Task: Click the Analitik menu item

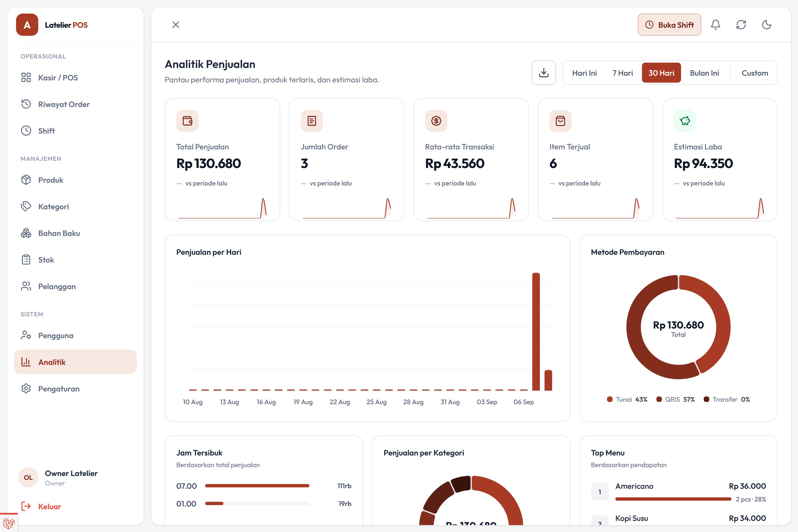Action: (x=75, y=362)
